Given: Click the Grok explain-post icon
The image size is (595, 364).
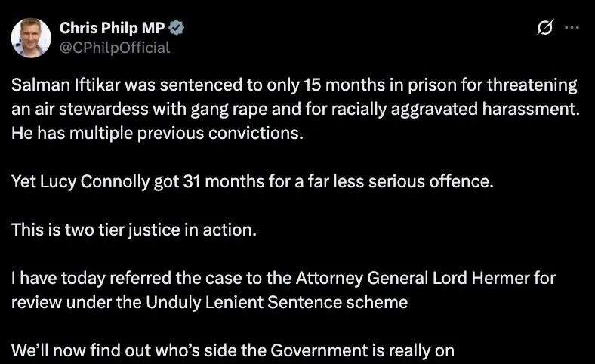Looking at the screenshot, I should coord(542,29).
